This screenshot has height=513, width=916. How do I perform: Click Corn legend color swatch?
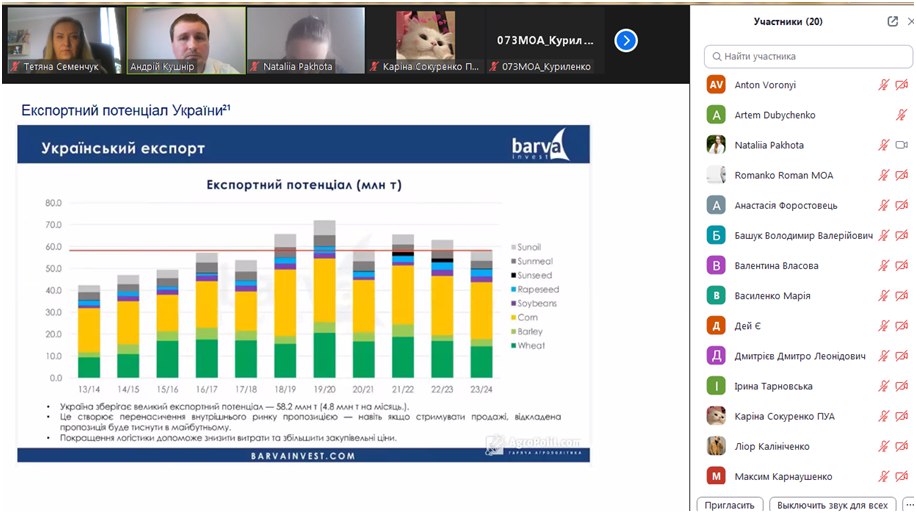pyautogui.click(x=513, y=317)
